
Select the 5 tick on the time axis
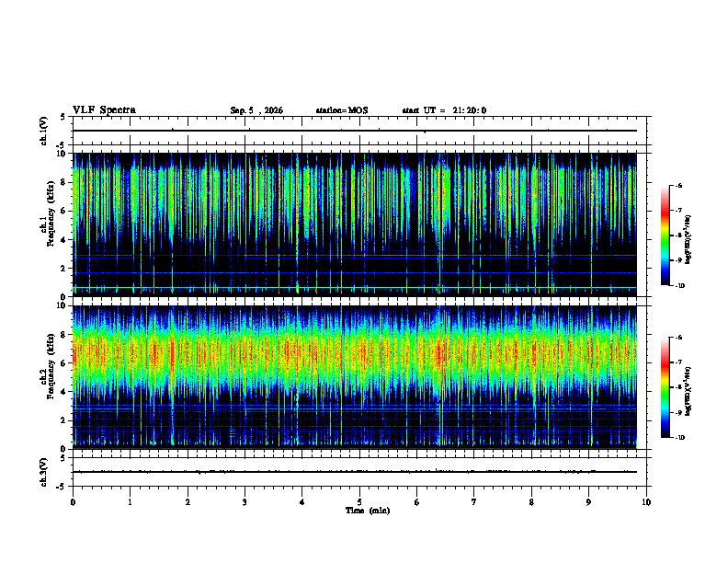pyautogui.click(x=359, y=502)
